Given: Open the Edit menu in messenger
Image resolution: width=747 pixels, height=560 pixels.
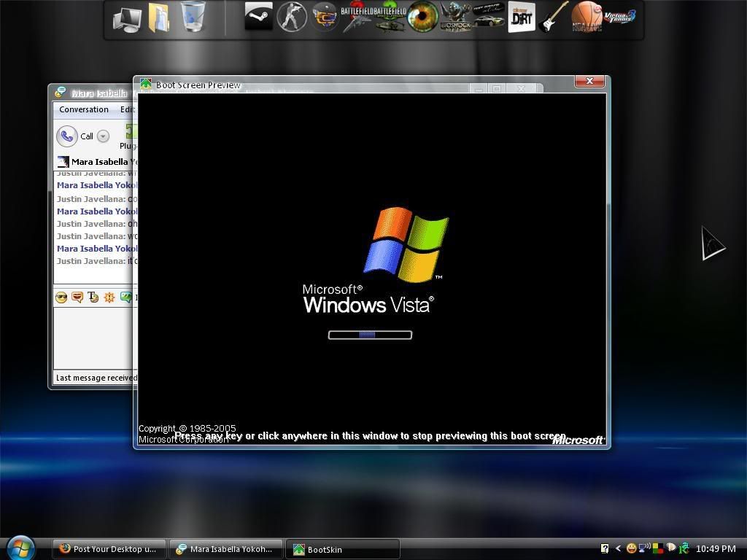Looking at the screenshot, I should [x=127, y=109].
